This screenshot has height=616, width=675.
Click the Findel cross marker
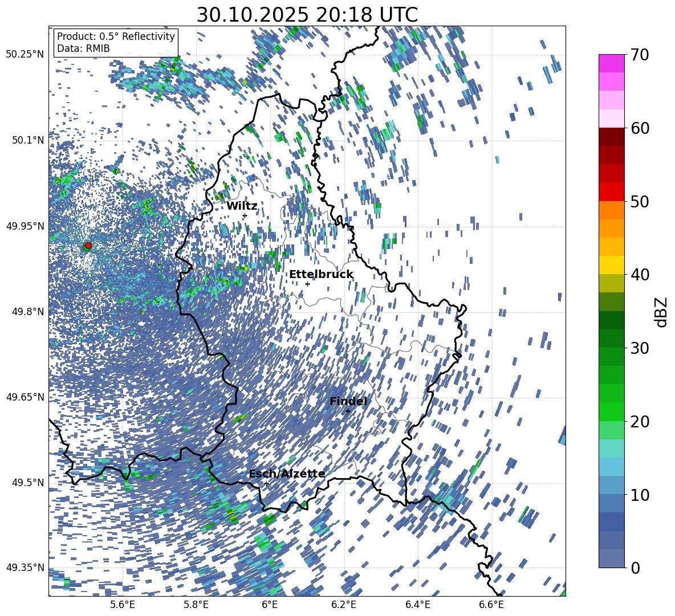(348, 411)
